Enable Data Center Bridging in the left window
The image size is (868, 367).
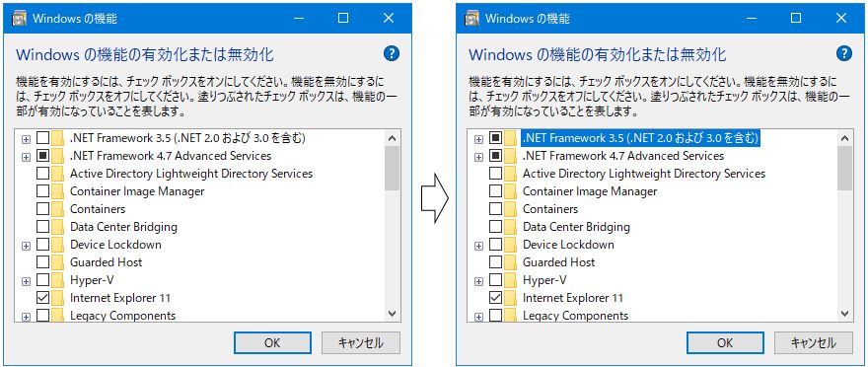pyautogui.click(x=42, y=227)
